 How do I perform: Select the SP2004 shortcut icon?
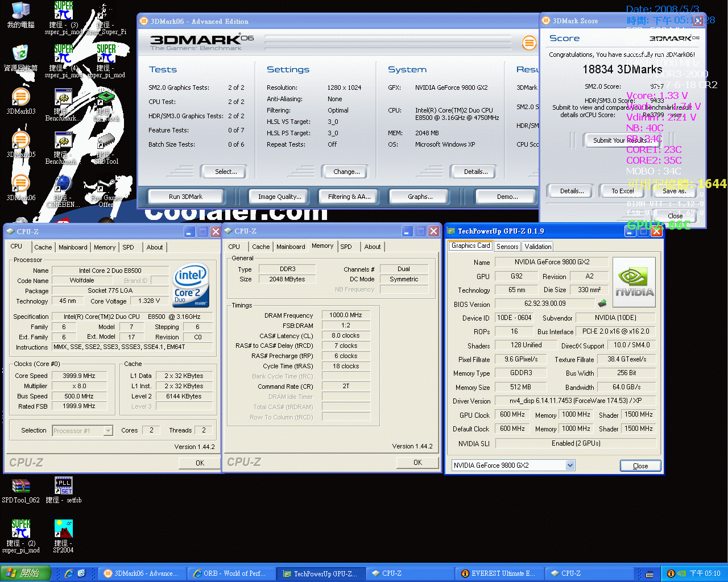click(63, 529)
